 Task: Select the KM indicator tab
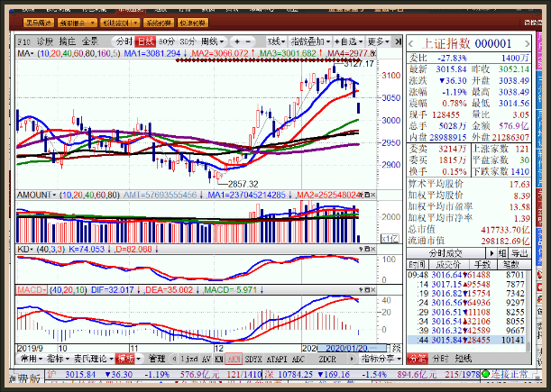(219, 359)
